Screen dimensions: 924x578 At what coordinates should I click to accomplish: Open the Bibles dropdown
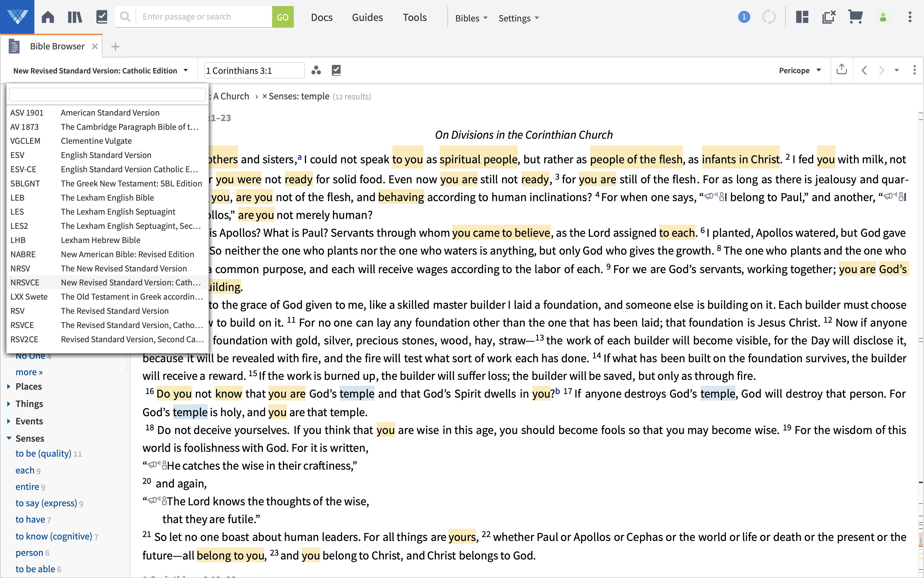tap(471, 18)
